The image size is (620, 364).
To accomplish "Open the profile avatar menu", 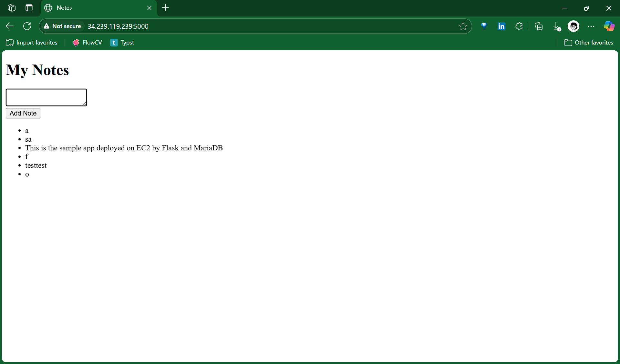I will [573, 26].
